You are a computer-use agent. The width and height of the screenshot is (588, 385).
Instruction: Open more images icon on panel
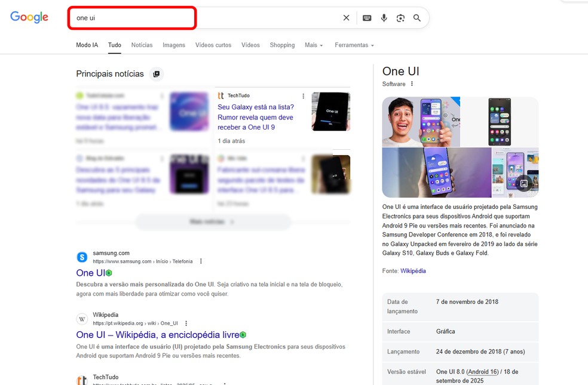(x=524, y=183)
